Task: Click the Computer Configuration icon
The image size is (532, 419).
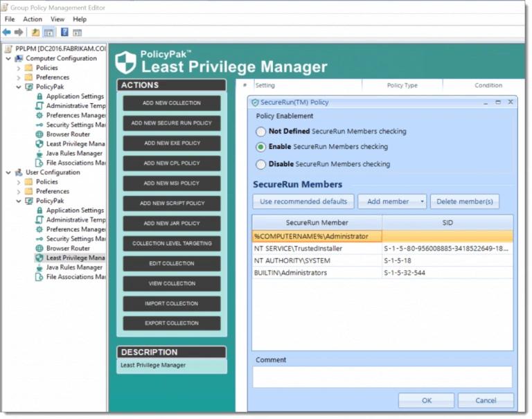Action: click(19, 58)
